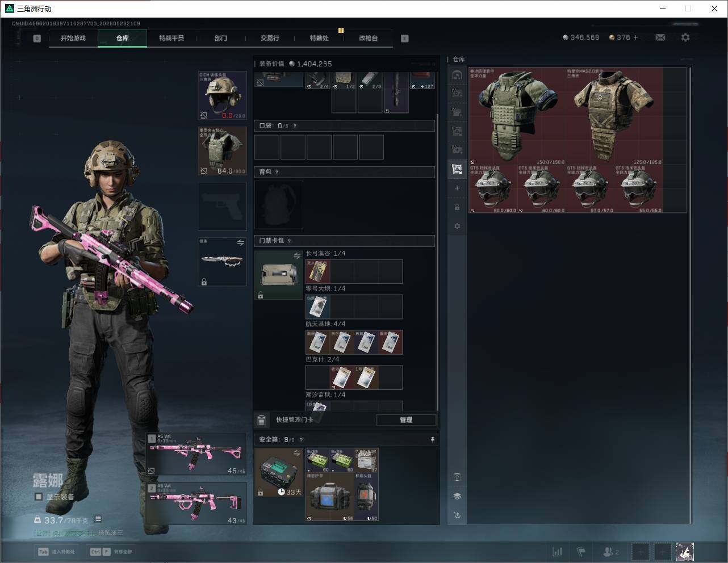Switch to the 开始游戏 tab
This screenshot has height=563, width=728.
pos(73,38)
